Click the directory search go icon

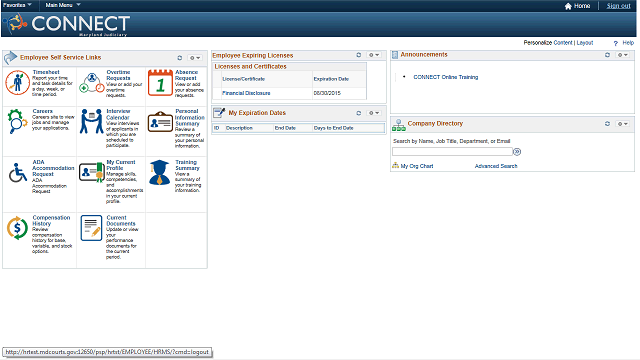coord(517,152)
